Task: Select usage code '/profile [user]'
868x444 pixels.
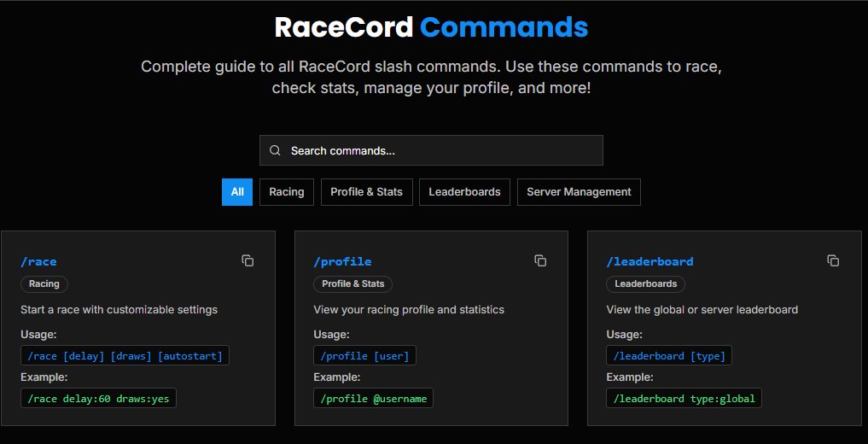Action: (364, 356)
